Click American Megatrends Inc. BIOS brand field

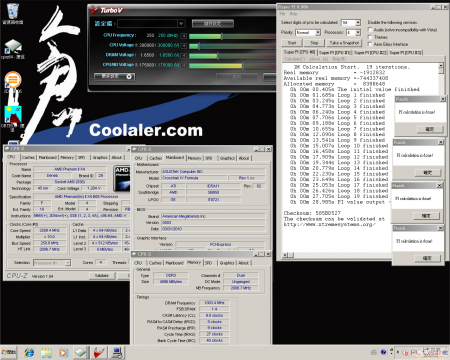click(x=213, y=216)
